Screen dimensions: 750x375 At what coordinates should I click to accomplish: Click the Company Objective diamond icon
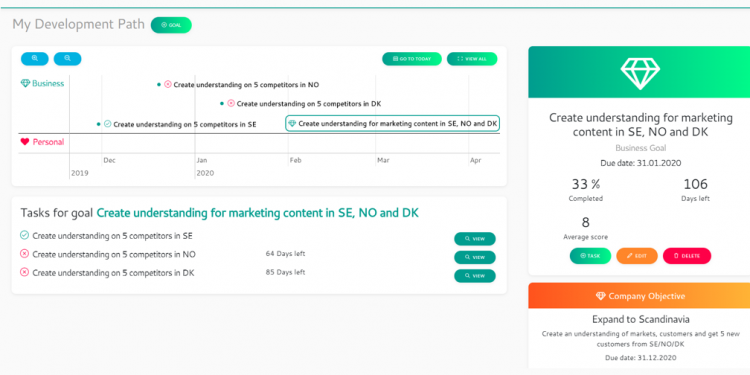tap(601, 296)
